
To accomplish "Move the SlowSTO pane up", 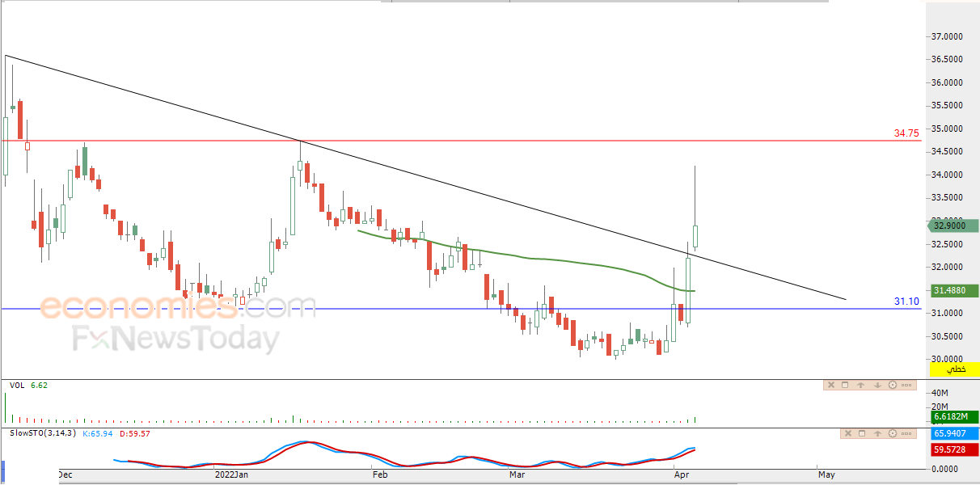I will coord(877,434).
